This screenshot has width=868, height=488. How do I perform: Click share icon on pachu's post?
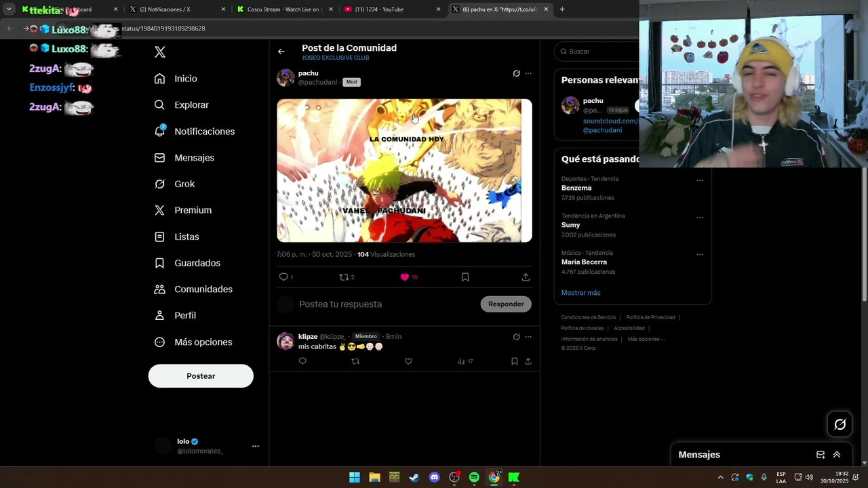point(526,277)
